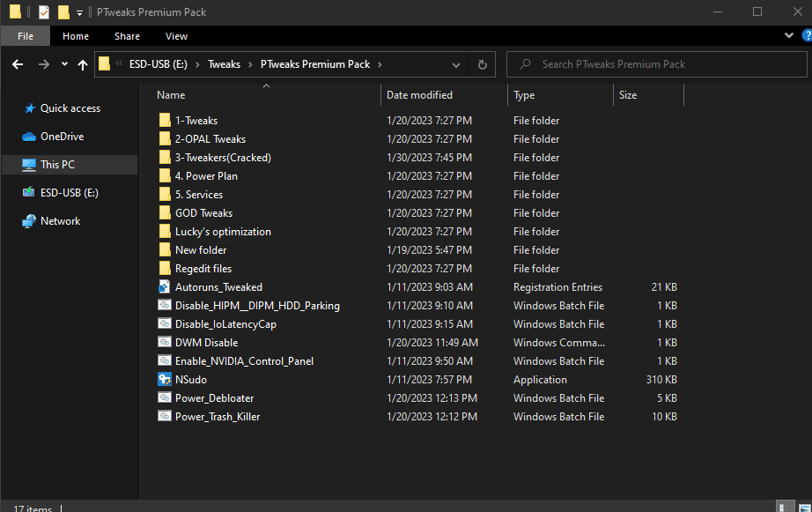The image size is (812, 512).
Task: Open the address bar history dropdown
Action: click(x=456, y=64)
